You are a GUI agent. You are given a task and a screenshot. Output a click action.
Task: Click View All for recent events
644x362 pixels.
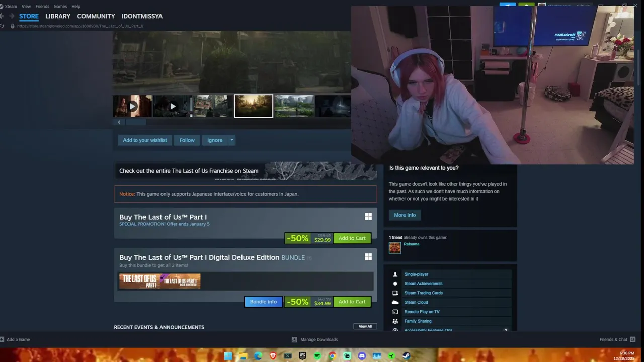point(365,326)
